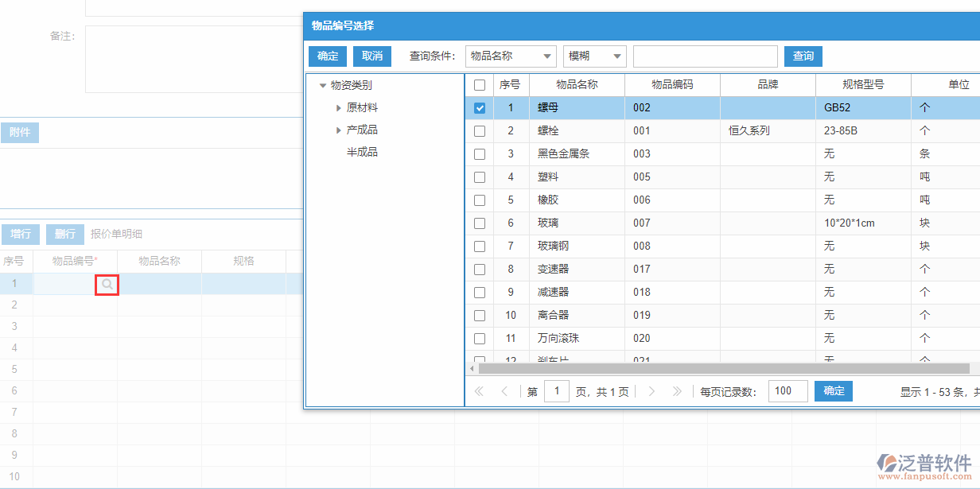Click 删行 to delete a row

pos(64,234)
